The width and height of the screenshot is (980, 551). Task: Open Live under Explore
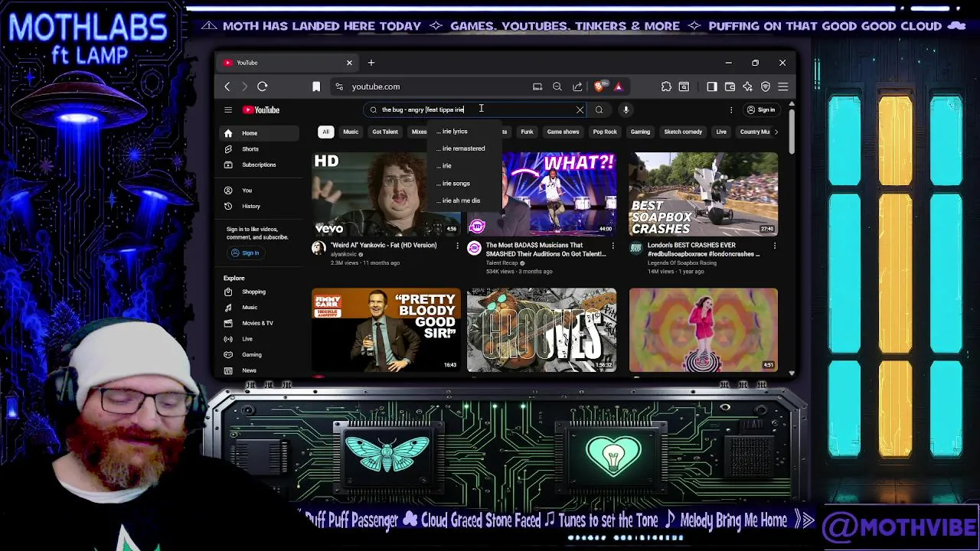pos(260,339)
